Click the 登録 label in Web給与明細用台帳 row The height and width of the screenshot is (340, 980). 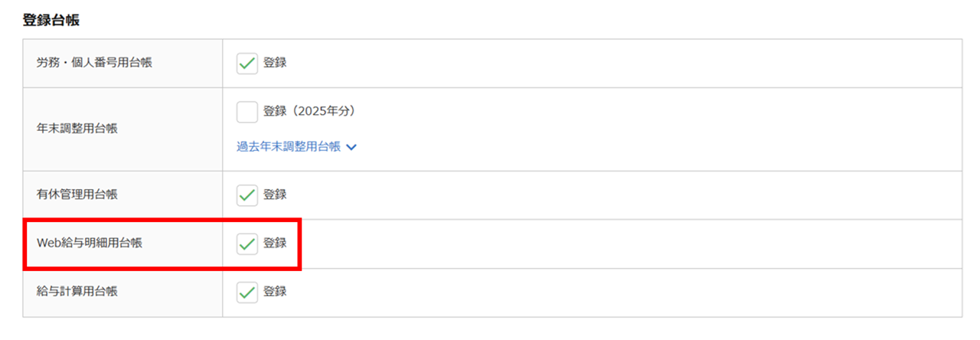(275, 244)
